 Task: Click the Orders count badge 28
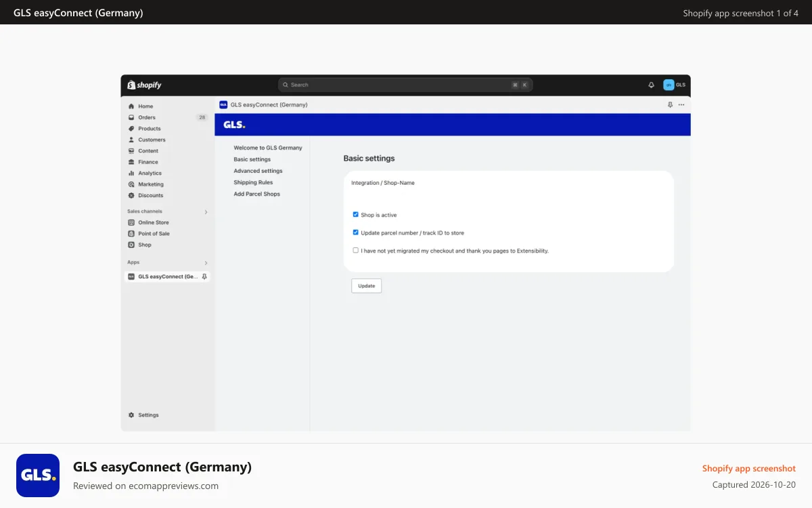(202, 117)
